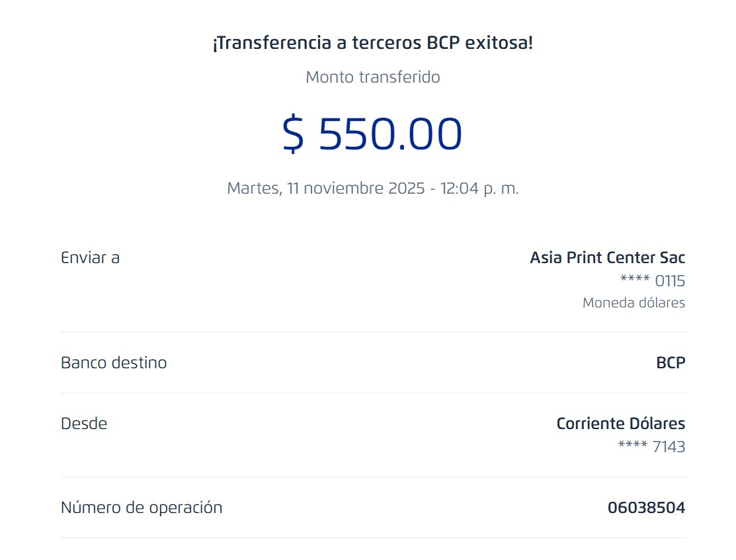Click source account ending in 7143

pos(651,447)
